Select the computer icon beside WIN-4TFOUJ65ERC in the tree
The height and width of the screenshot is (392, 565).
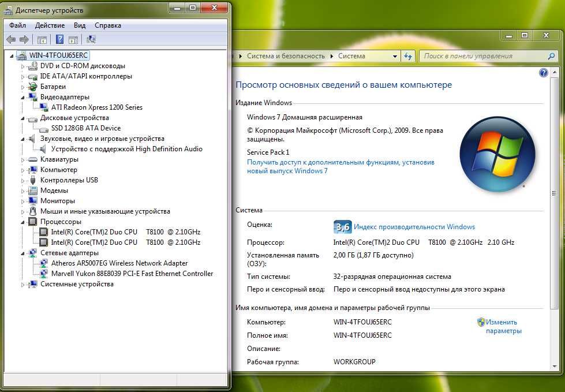coord(23,55)
